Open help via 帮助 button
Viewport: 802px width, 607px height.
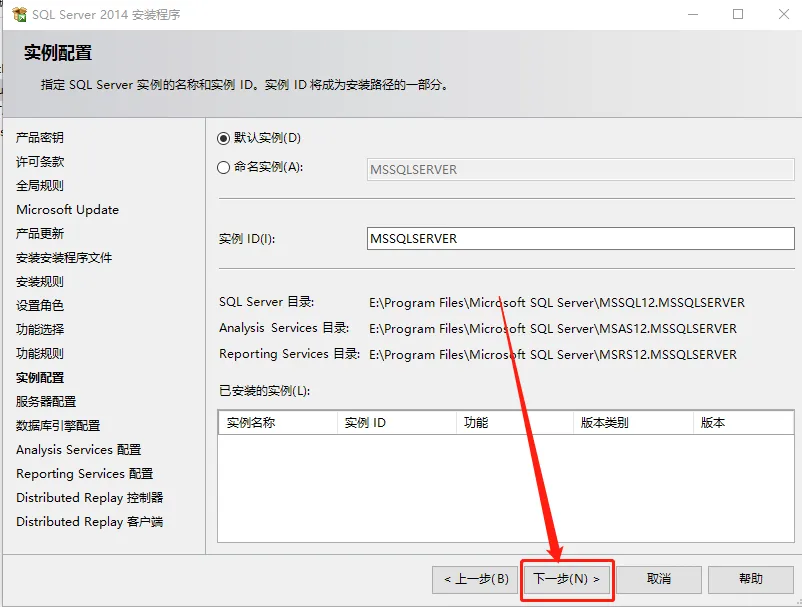pos(750,579)
